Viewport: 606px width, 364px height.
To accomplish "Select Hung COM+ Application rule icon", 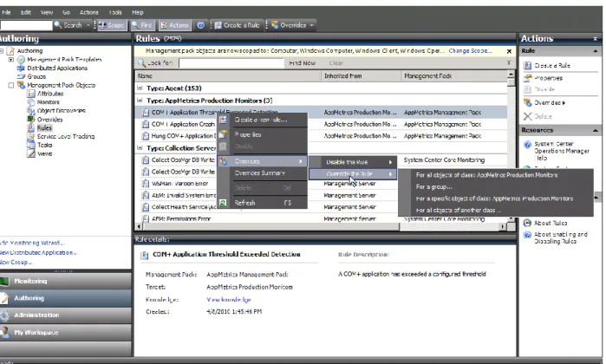I will [146, 136].
